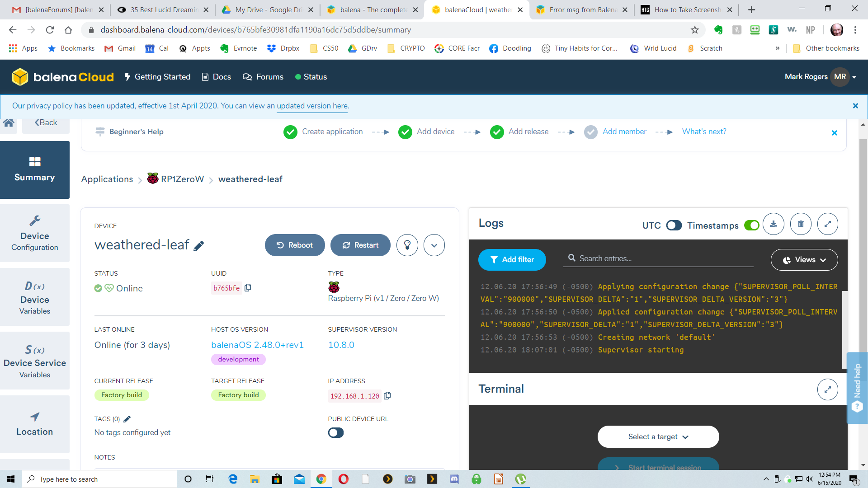This screenshot has width=868, height=488.
Task: Open Location sidebar tab
Action: pos(35,424)
